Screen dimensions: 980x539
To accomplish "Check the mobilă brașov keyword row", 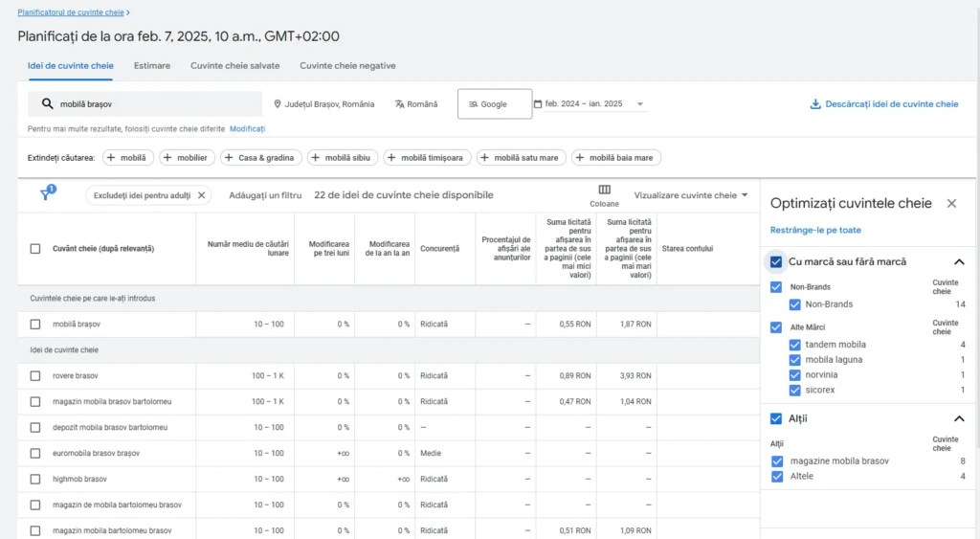I will (x=35, y=325).
